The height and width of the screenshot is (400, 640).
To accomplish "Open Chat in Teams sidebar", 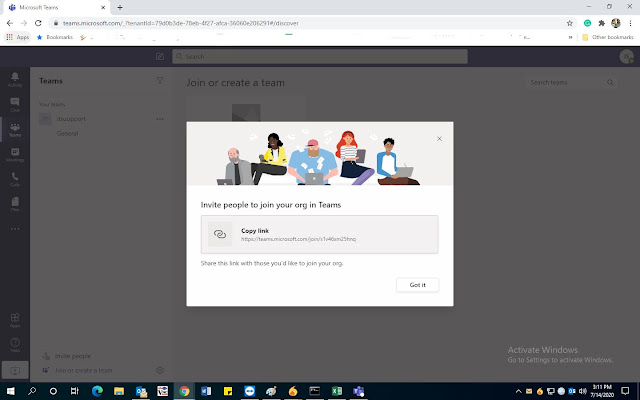I will coord(15,104).
